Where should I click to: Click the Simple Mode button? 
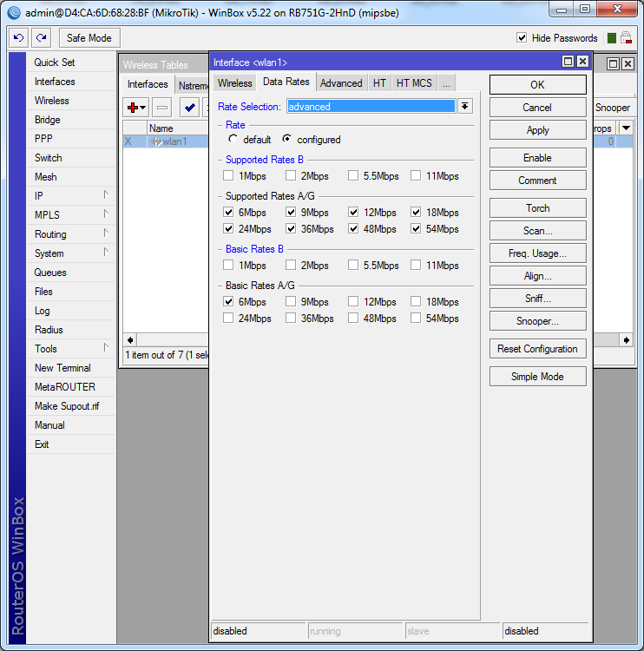538,377
